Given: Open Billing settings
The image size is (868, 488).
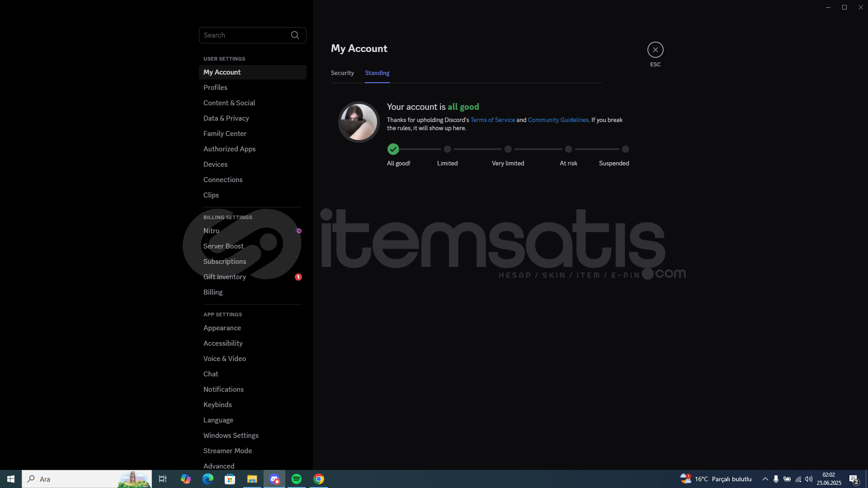Looking at the screenshot, I should [252, 292].
